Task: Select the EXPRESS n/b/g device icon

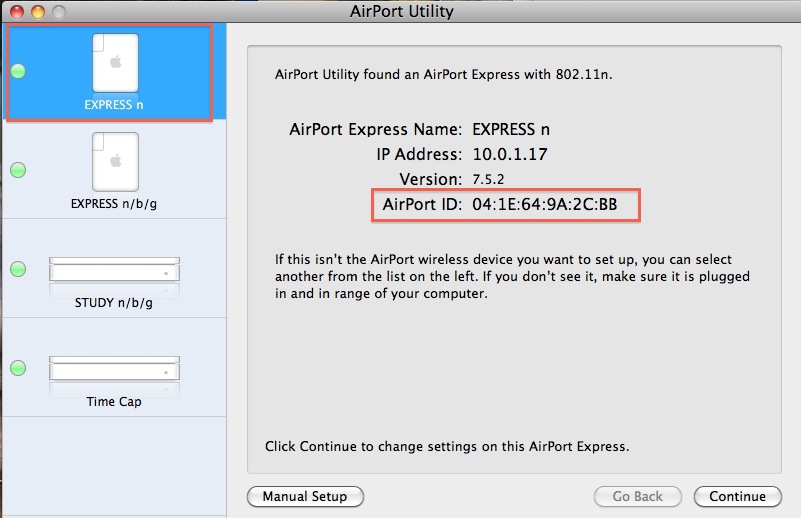Action: [x=115, y=161]
